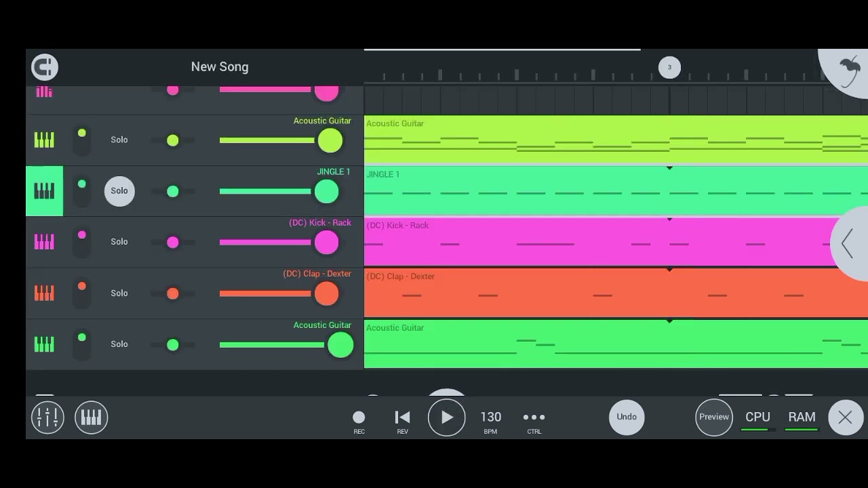Click pan knob of Kick - Rack track
This screenshot has width=868, height=488.
pos(173,243)
